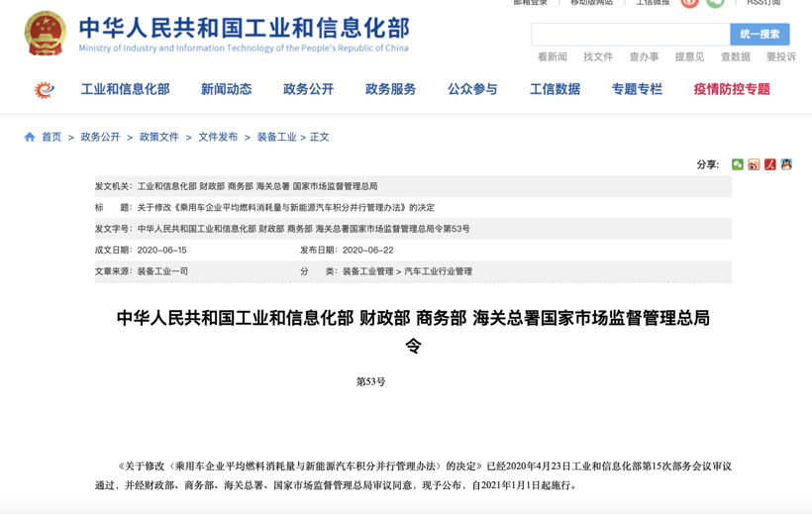This screenshot has width=812, height=514.
Task: Click 文章来源 value 装备工业一司
Action: pos(162,271)
